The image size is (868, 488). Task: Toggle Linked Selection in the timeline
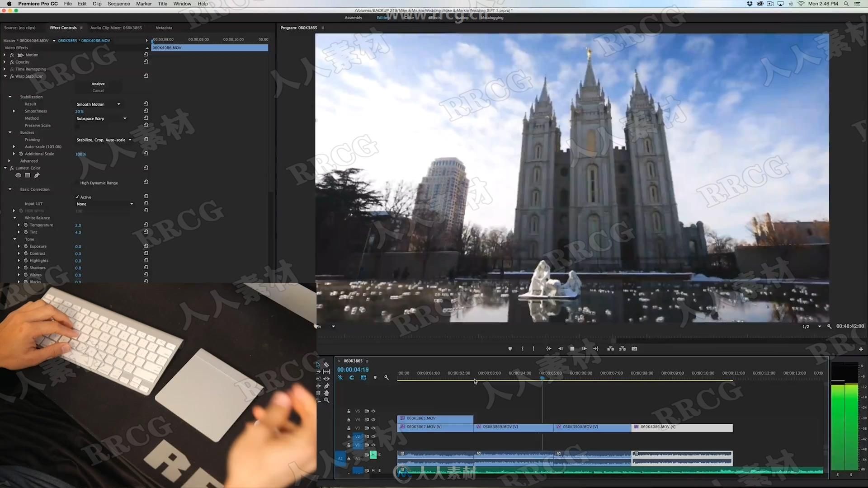[363, 377]
